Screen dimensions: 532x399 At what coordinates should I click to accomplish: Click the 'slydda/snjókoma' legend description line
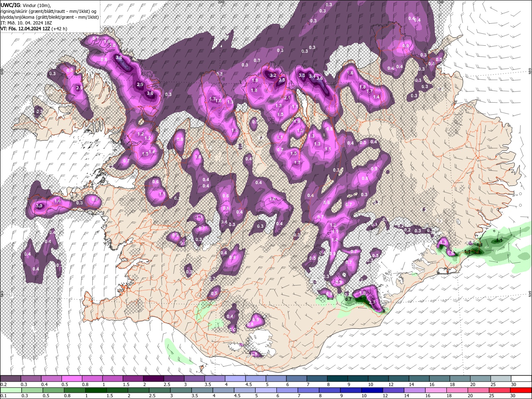click(49, 17)
